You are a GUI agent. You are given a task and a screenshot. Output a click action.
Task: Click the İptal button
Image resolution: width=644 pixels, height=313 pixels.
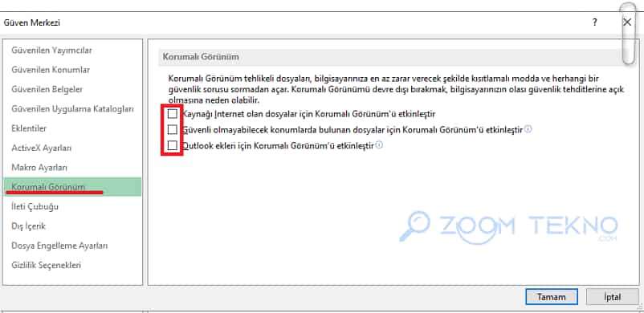tap(613, 297)
